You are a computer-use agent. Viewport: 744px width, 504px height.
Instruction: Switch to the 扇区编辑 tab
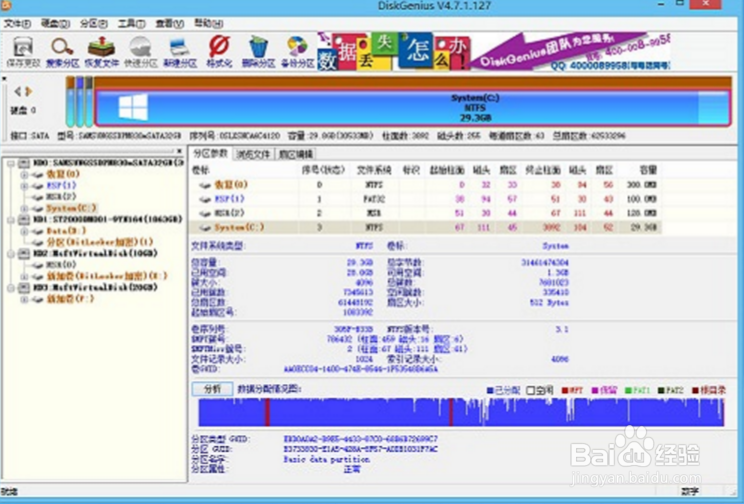[296, 154]
